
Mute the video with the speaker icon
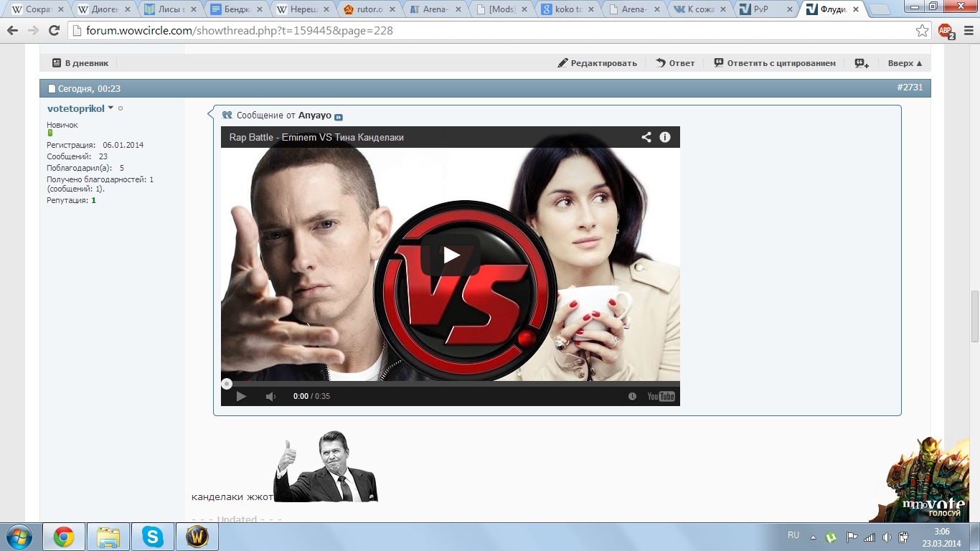pos(270,396)
